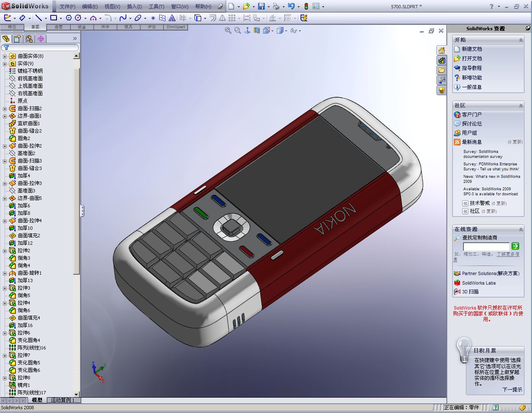The width and height of the screenshot is (532, 413).
Task: Select the Smart Dimension tool
Action: (x=22, y=18)
